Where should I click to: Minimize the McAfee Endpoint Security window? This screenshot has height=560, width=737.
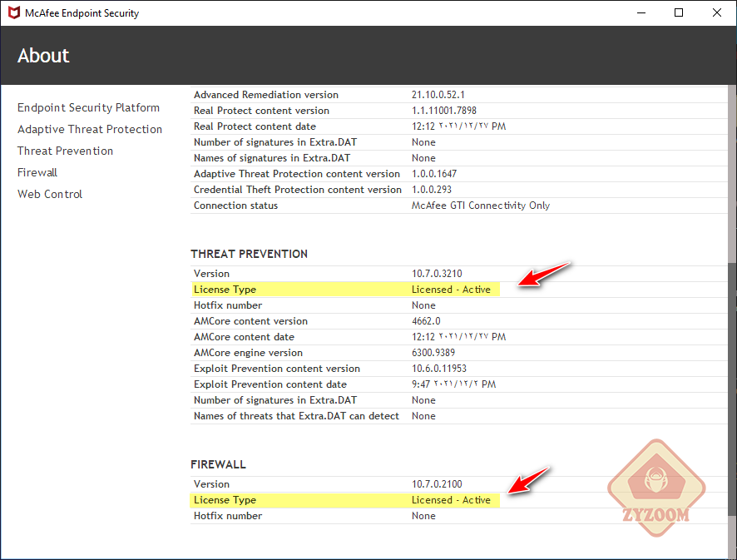pos(641,12)
